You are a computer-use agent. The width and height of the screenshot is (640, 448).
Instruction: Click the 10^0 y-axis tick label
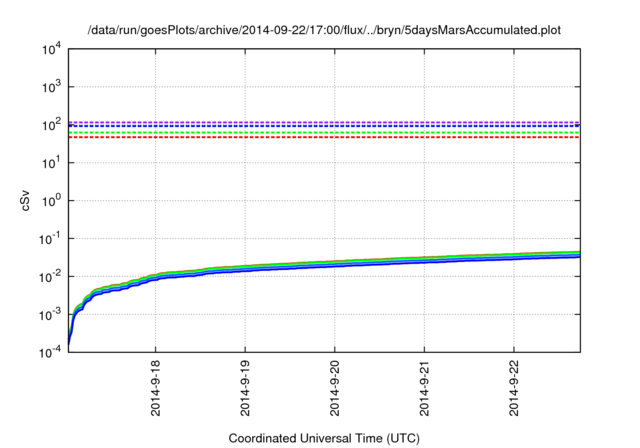coord(52,201)
